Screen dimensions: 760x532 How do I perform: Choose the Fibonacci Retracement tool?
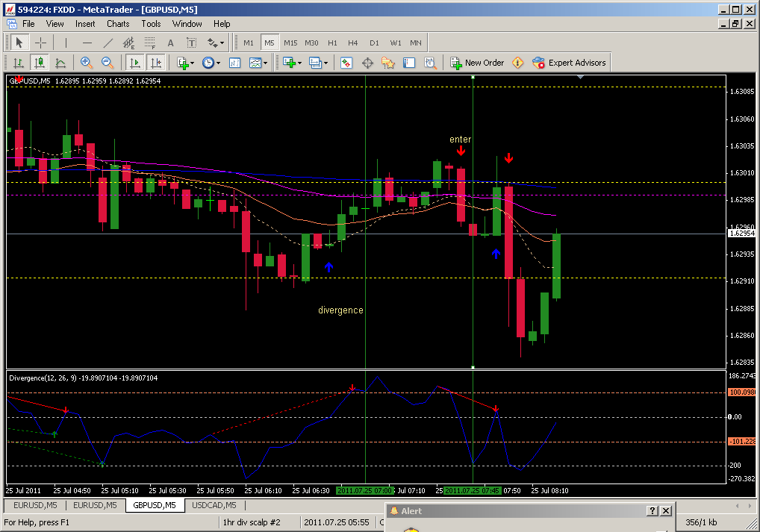click(150, 43)
